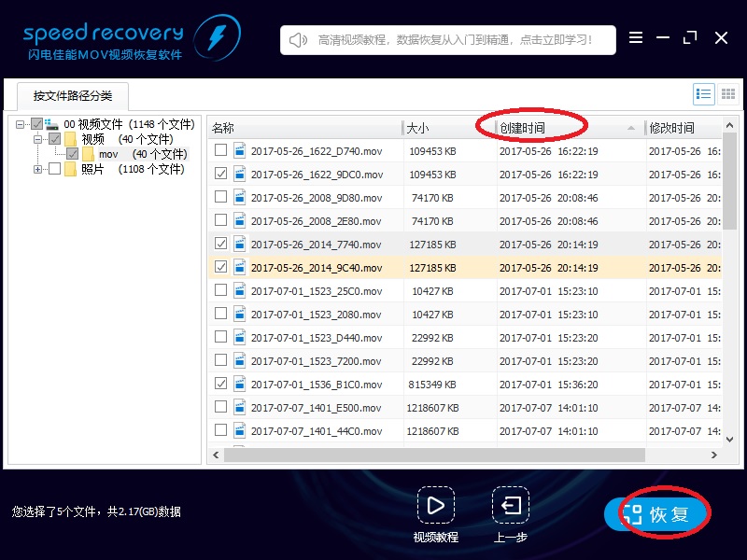The image size is (747, 560).
Task: Switch to list detail view icon
Action: (704, 93)
